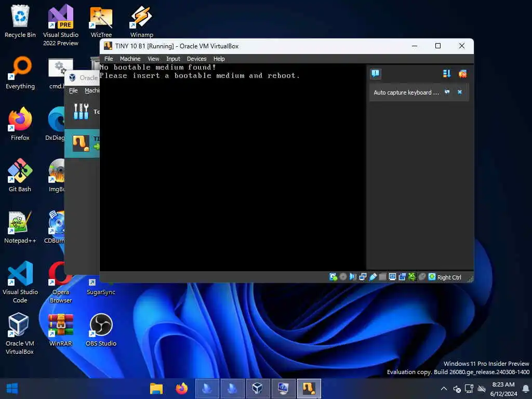Click the Right Ctrl host key label

(449, 277)
